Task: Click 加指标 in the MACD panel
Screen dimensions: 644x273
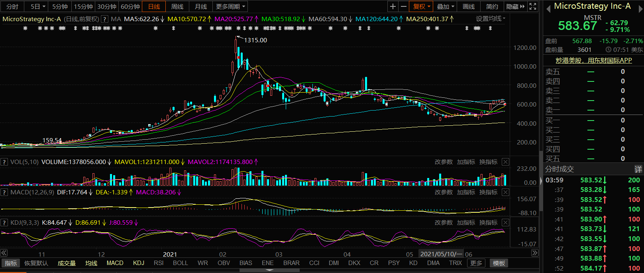Action: coord(466,192)
